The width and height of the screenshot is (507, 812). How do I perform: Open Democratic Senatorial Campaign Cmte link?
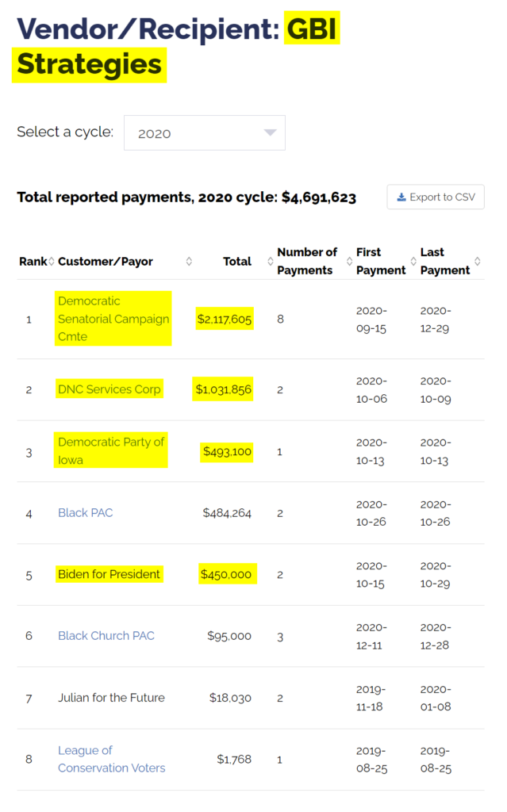pos(113,319)
